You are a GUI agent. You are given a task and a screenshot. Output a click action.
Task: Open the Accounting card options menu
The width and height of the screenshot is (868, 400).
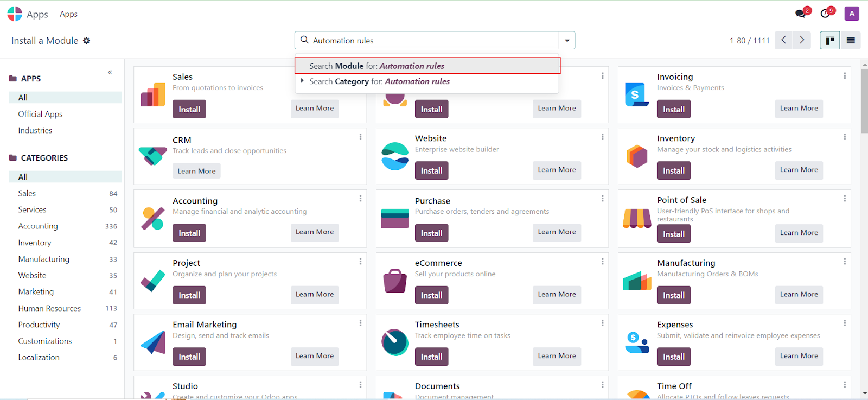click(x=360, y=199)
